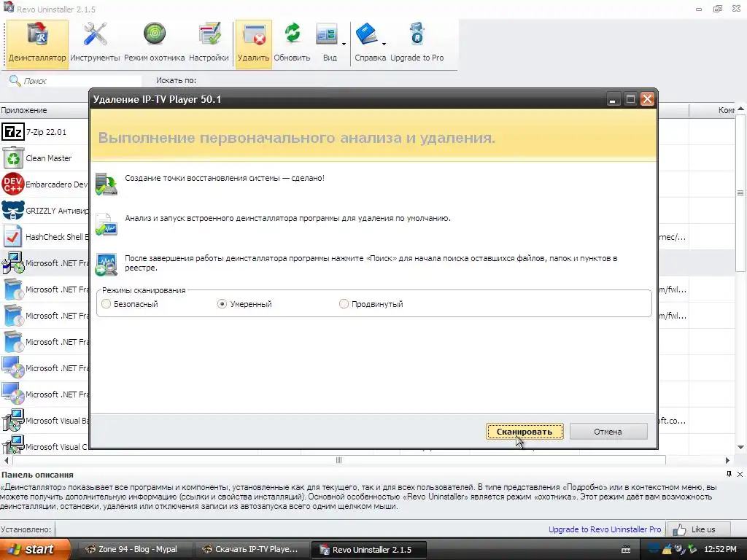Expand the Справка dropdown arrow
This screenshot has height=560, width=747.
pyautogui.click(x=384, y=44)
